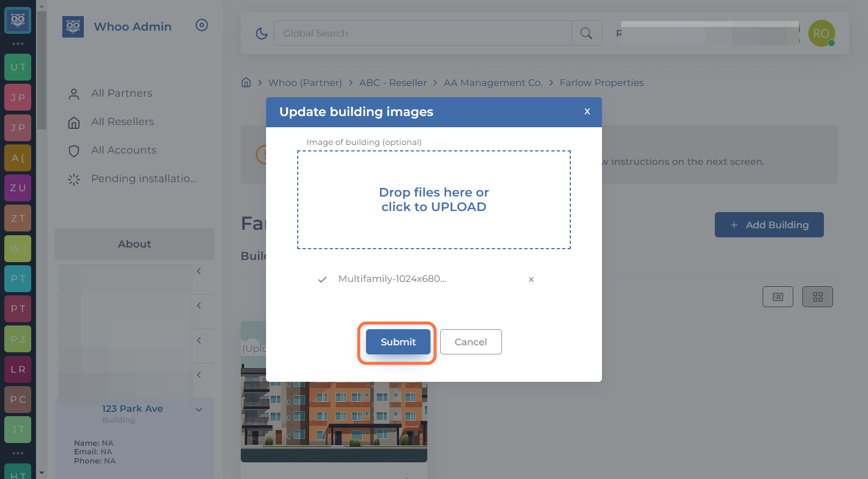Collapse the 123 Park Ave section
The height and width of the screenshot is (479, 868).
pos(199,409)
